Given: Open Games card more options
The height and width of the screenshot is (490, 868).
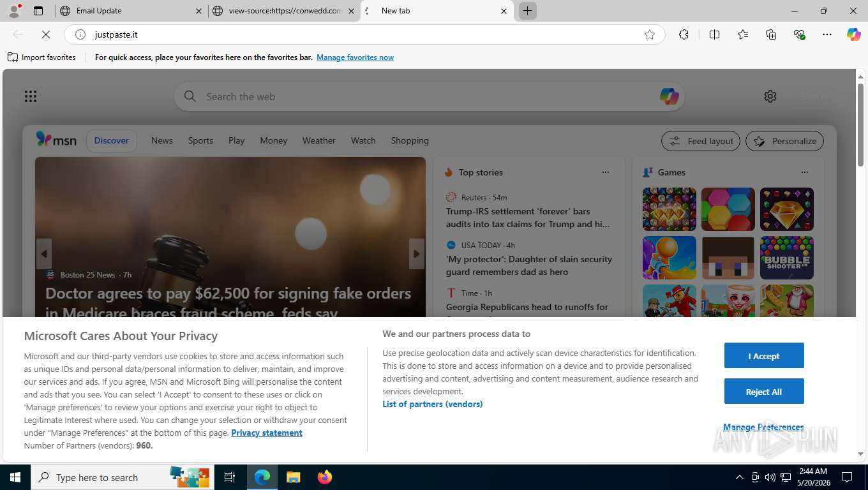Looking at the screenshot, I should [805, 172].
